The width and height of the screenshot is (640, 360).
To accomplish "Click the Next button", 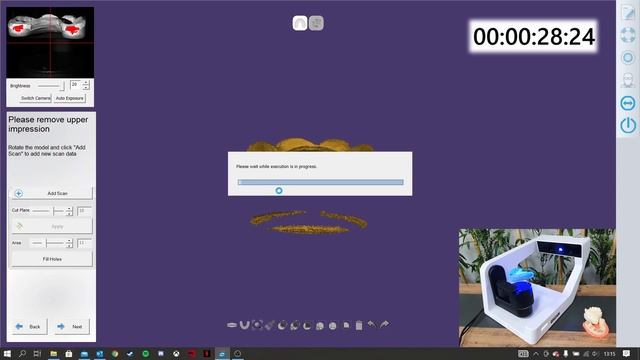I will click(71, 327).
